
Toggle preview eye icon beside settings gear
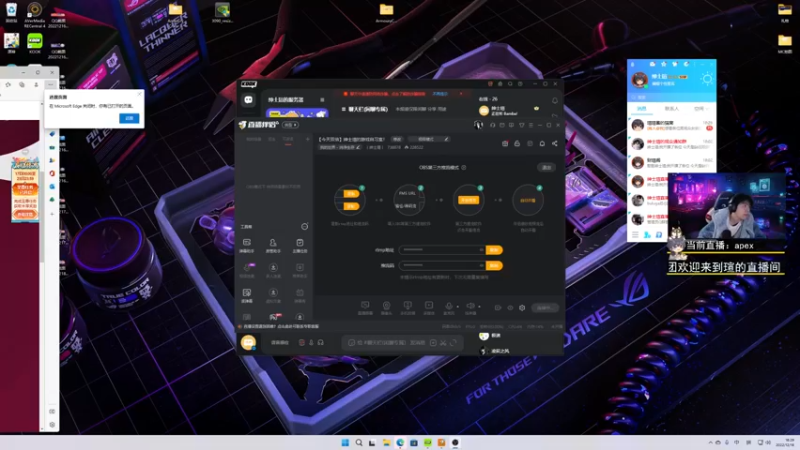click(x=510, y=308)
